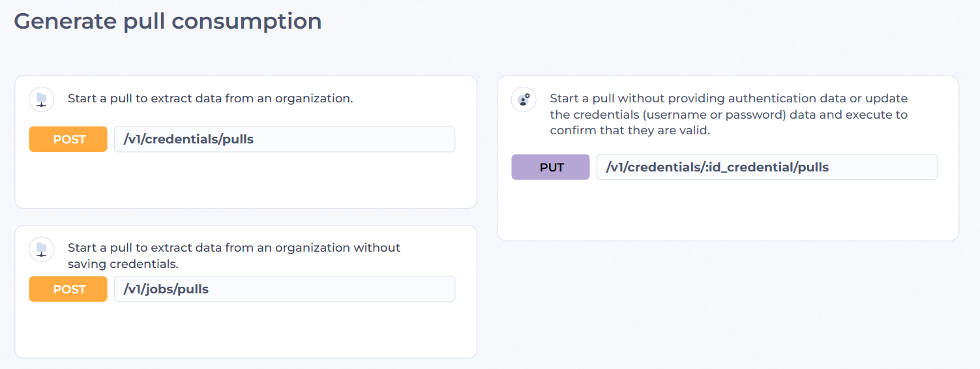Screen dimensions: 980x369
Task: Click the word 'saving credentials.' in second POST card
Action: tap(123, 264)
